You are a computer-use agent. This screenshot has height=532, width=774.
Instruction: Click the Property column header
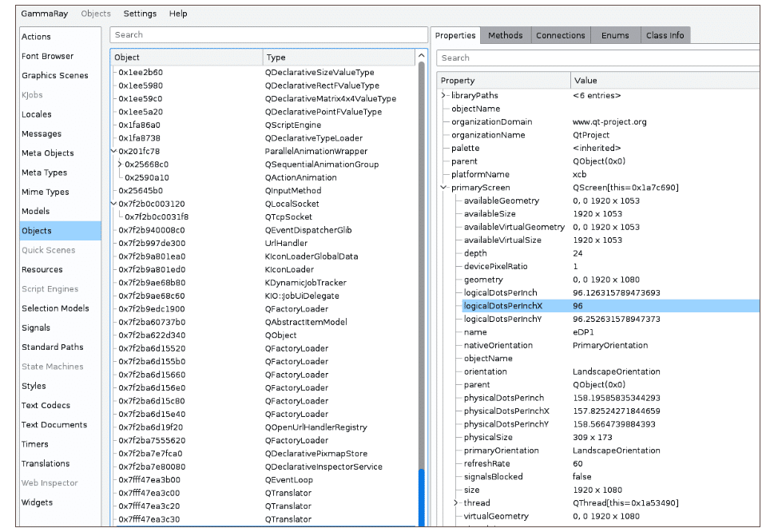point(503,81)
